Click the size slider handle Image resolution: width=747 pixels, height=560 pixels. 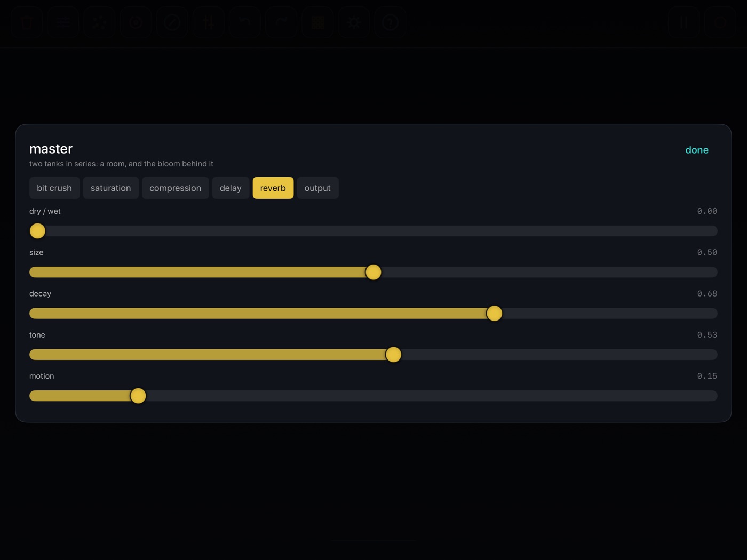point(373,272)
